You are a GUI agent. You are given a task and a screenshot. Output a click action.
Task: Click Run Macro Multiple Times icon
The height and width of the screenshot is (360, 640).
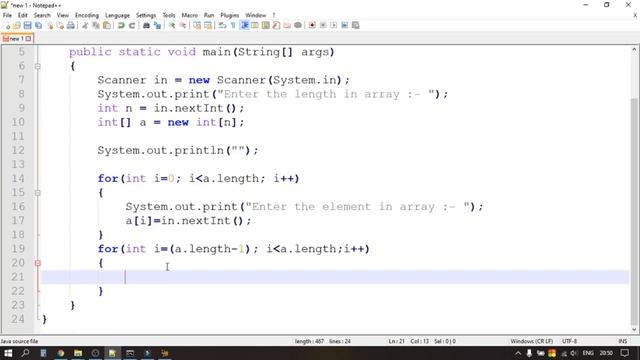pyautogui.click(x=344, y=25)
